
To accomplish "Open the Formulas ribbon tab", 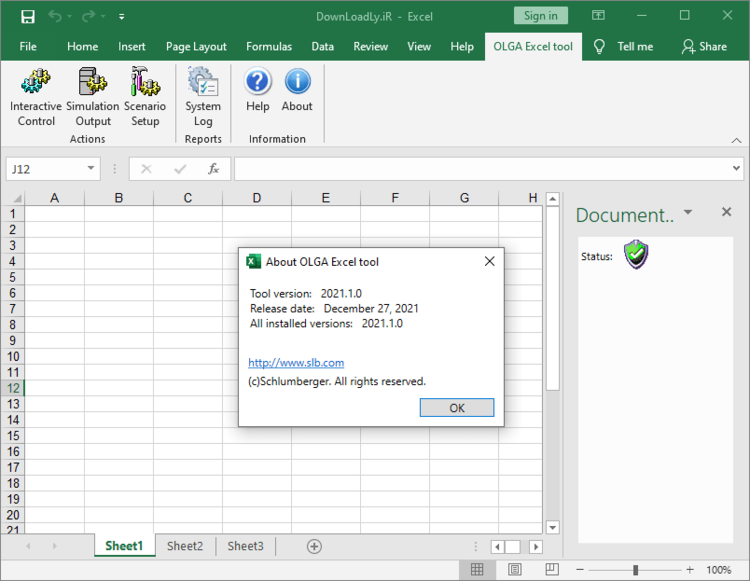I will tap(269, 46).
